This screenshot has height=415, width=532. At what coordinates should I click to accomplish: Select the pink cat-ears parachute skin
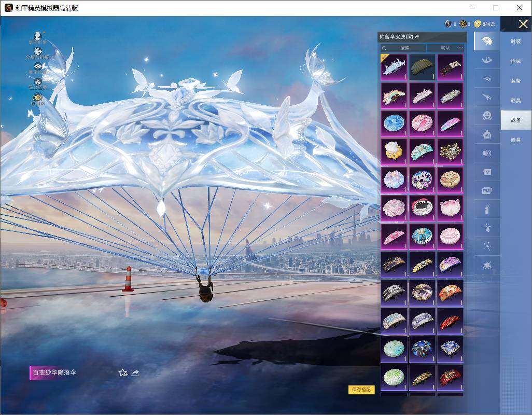tap(450, 208)
